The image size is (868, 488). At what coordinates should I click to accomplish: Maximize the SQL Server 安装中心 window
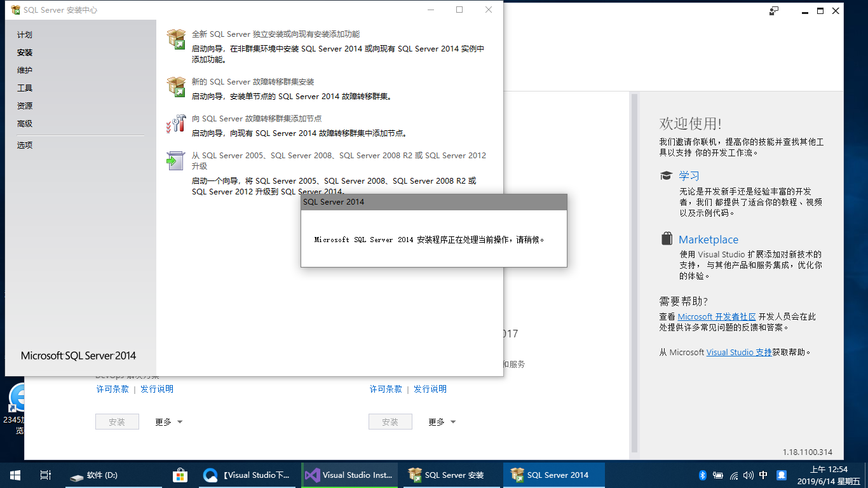click(x=459, y=10)
